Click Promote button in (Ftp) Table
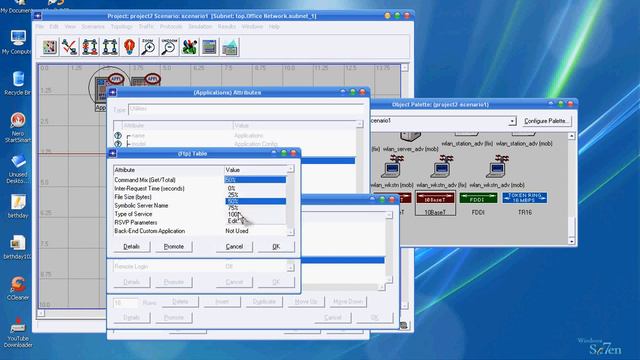Screen dimensions: 640x360 tap(173, 247)
